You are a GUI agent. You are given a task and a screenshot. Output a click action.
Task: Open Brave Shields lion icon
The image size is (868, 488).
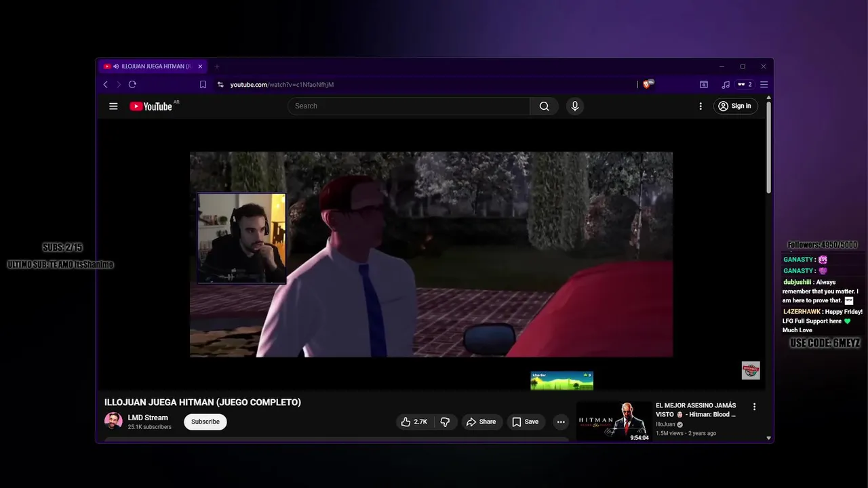(647, 85)
